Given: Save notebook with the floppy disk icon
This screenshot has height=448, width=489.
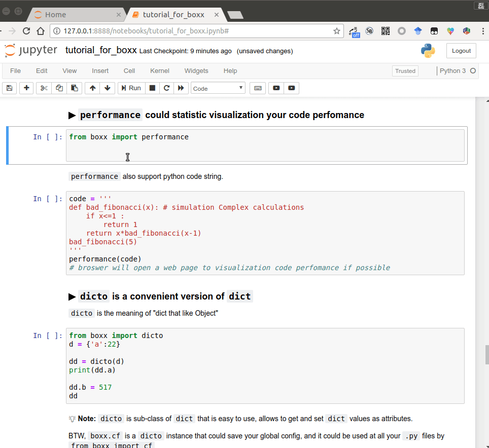Looking at the screenshot, I should point(9,88).
